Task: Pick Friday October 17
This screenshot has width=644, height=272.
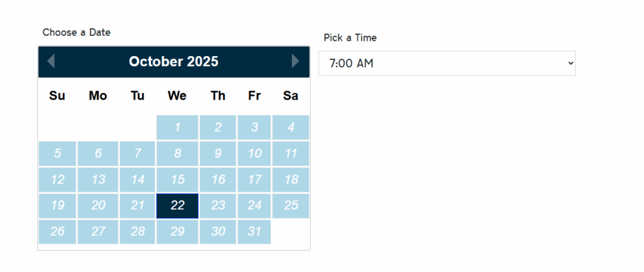Action: pos(254,179)
